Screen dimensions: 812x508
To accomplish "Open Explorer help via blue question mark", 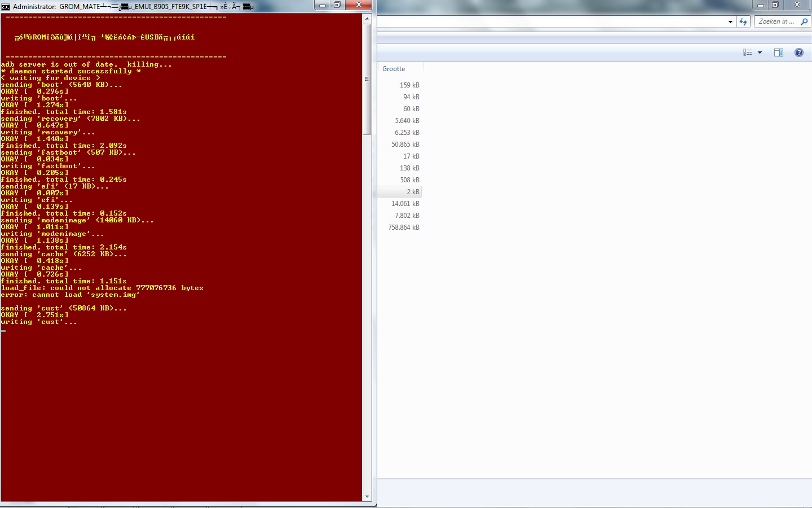I will pyautogui.click(x=798, y=52).
